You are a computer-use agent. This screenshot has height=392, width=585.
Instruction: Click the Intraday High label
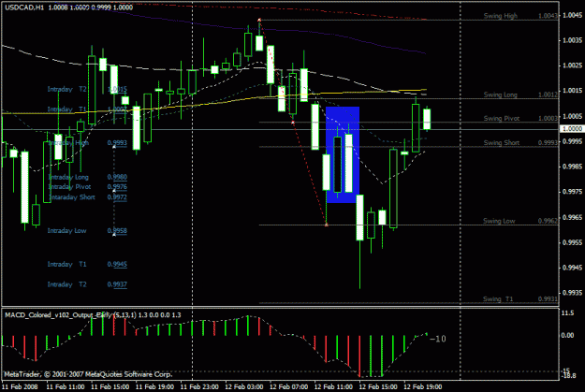(69, 143)
